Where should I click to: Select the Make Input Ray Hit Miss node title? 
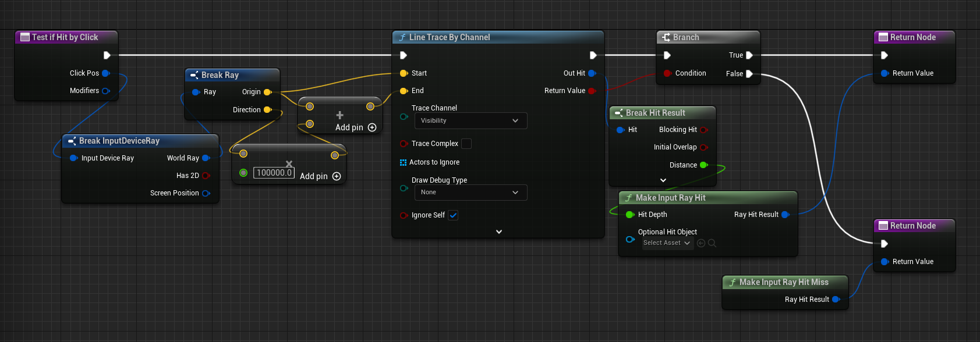pos(784,282)
